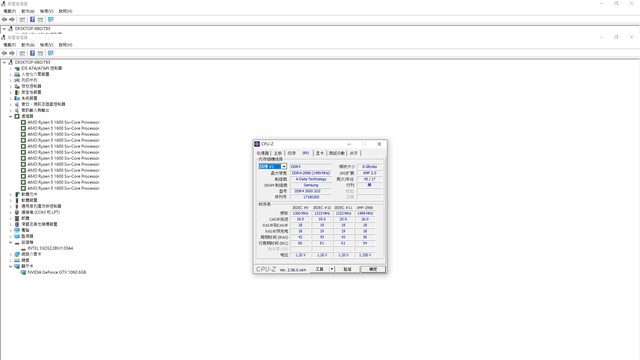Click the validate button in the CPU-Z footer
Screen dimensions: 640x360
tap(347, 269)
